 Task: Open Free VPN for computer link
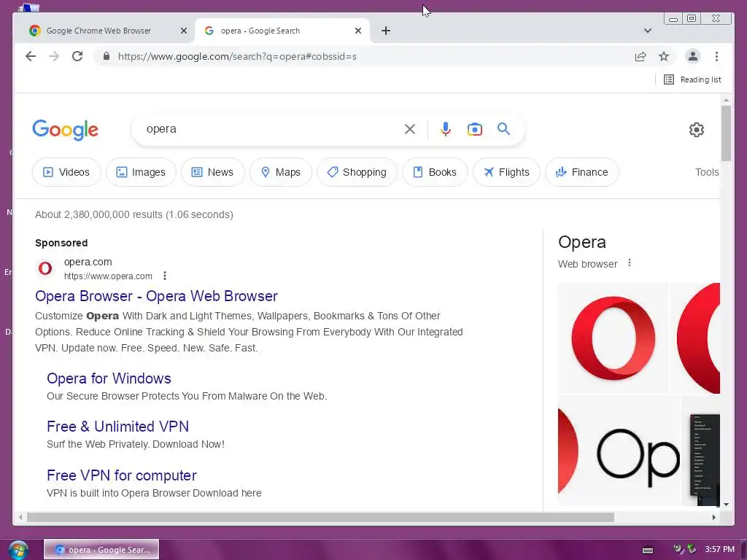tap(122, 475)
